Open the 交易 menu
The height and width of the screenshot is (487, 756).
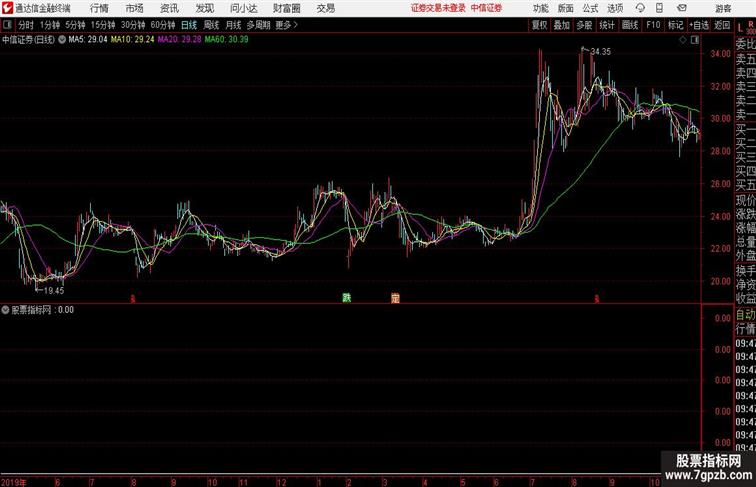[325, 8]
